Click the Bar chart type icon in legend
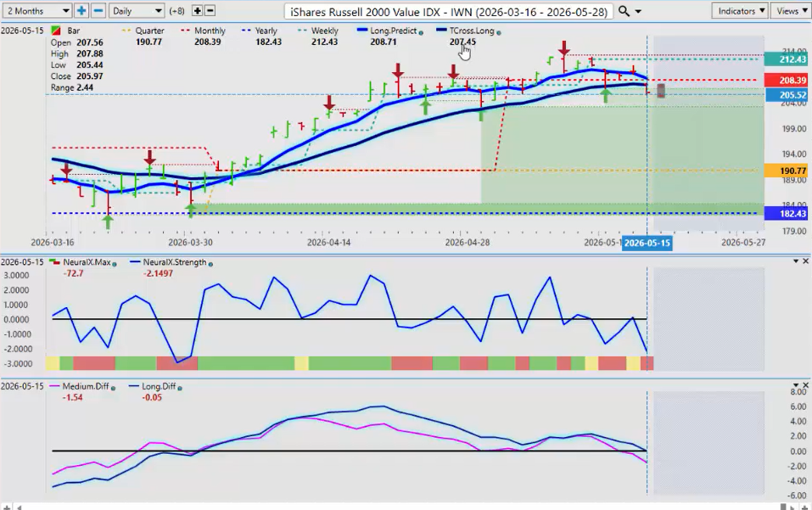Image resolution: width=812 pixels, height=510 pixels. point(55,31)
